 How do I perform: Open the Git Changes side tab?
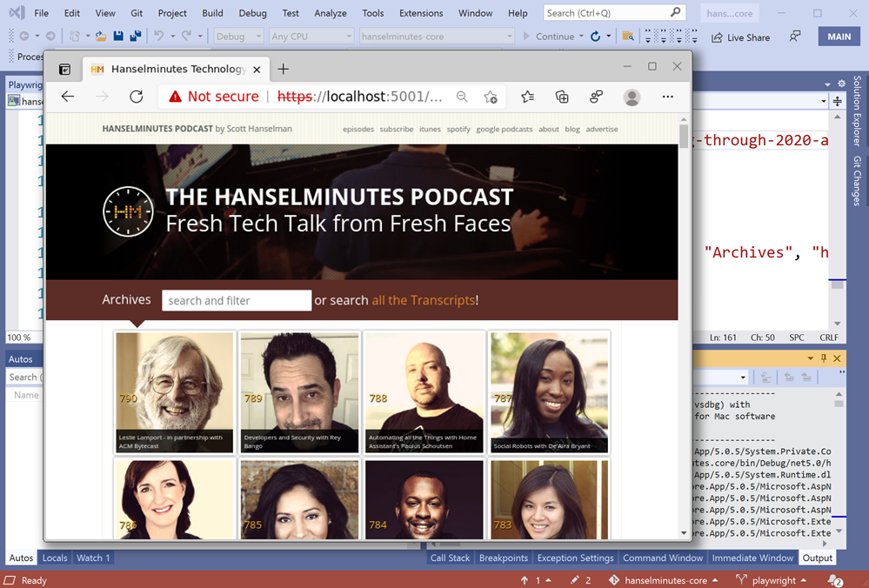click(x=857, y=181)
